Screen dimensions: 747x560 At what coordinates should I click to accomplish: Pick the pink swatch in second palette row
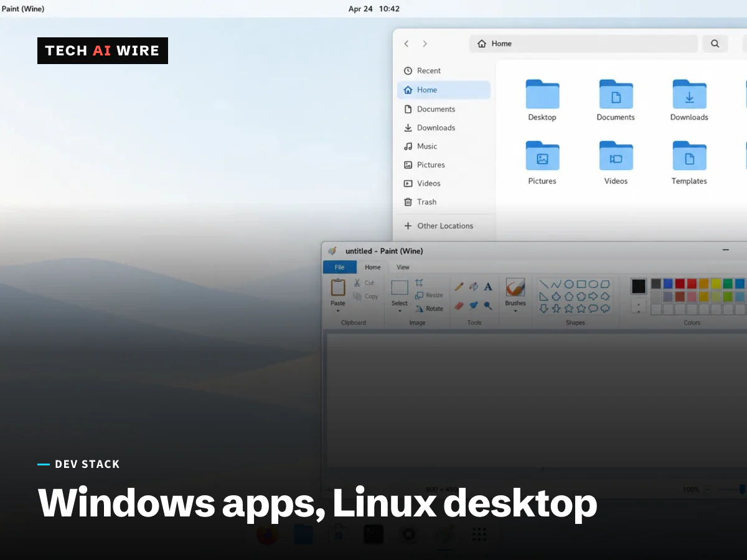point(692,296)
